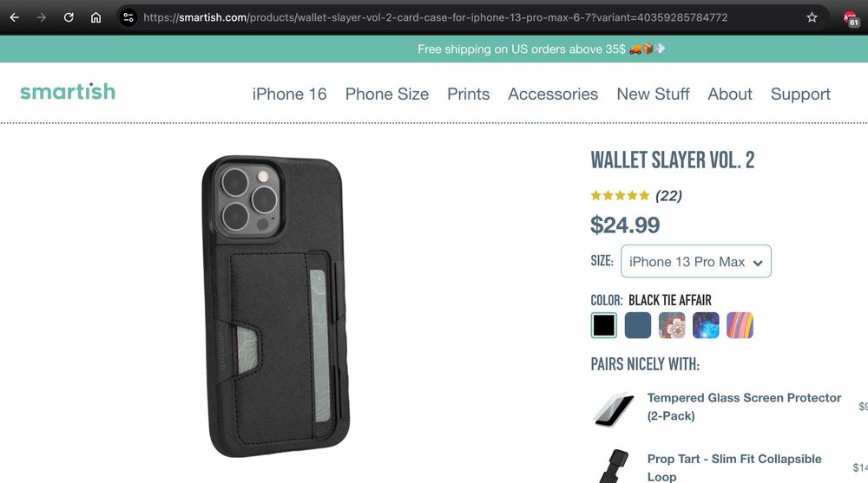Select the galaxy print swatch
The width and height of the screenshot is (868, 483).
pyautogui.click(x=706, y=325)
